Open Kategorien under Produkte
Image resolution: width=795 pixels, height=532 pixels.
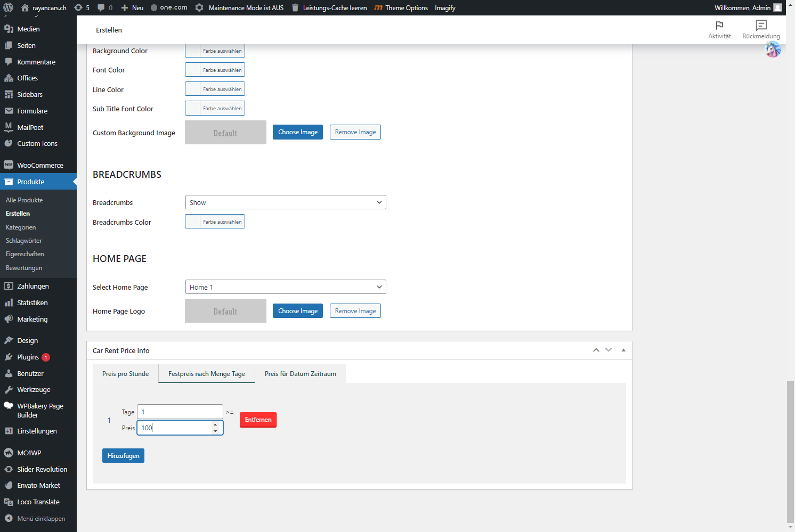pyautogui.click(x=21, y=227)
